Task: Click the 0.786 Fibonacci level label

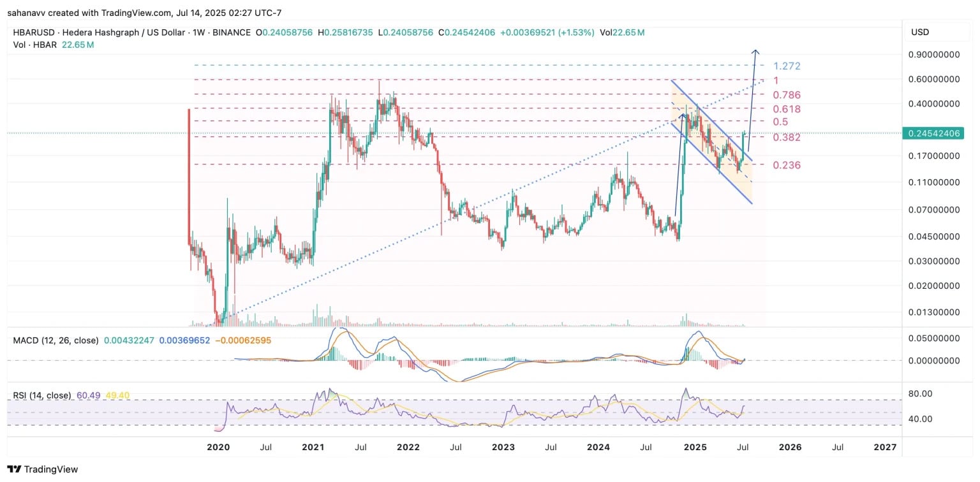Action: (786, 95)
